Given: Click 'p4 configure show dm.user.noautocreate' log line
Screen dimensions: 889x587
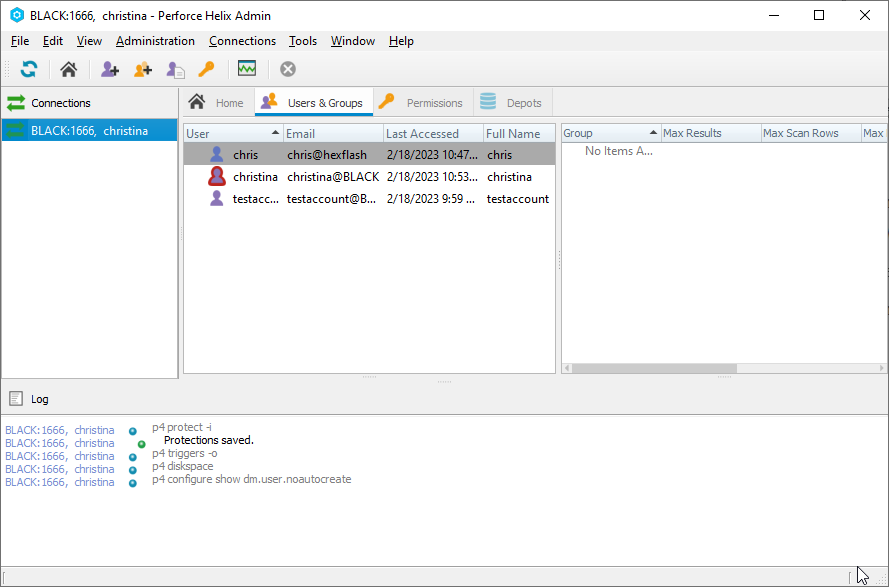Looking at the screenshot, I should (x=252, y=479).
